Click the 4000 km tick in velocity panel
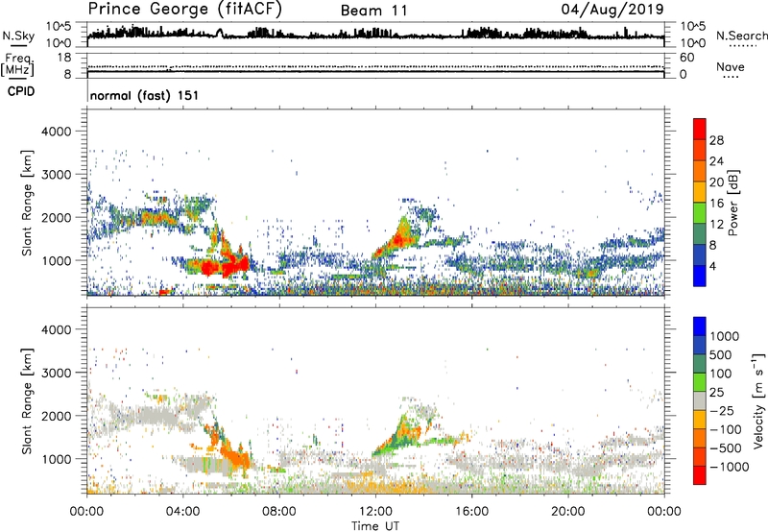 [57, 329]
